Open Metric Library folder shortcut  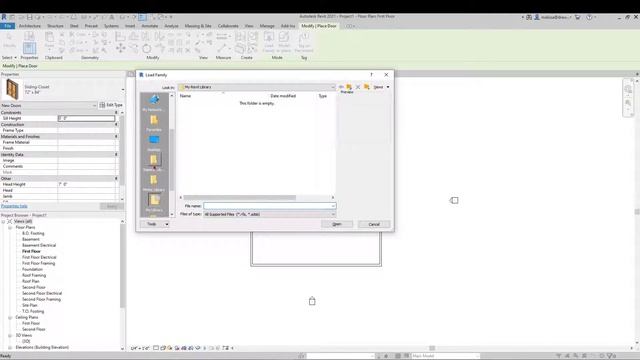pos(154,182)
